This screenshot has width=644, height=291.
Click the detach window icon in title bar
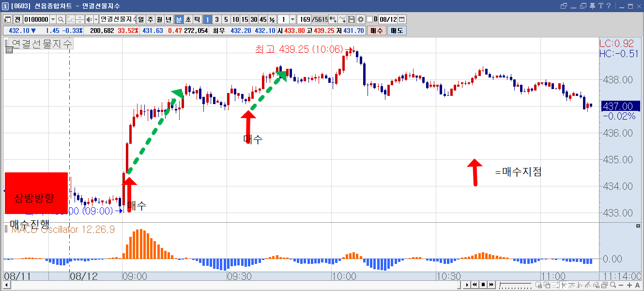point(564,6)
